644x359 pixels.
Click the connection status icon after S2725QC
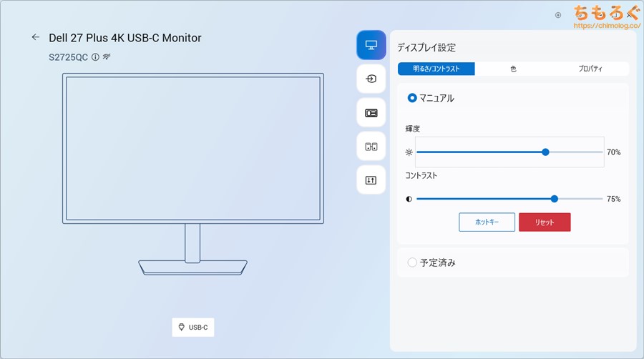click(x=106, y=56)
